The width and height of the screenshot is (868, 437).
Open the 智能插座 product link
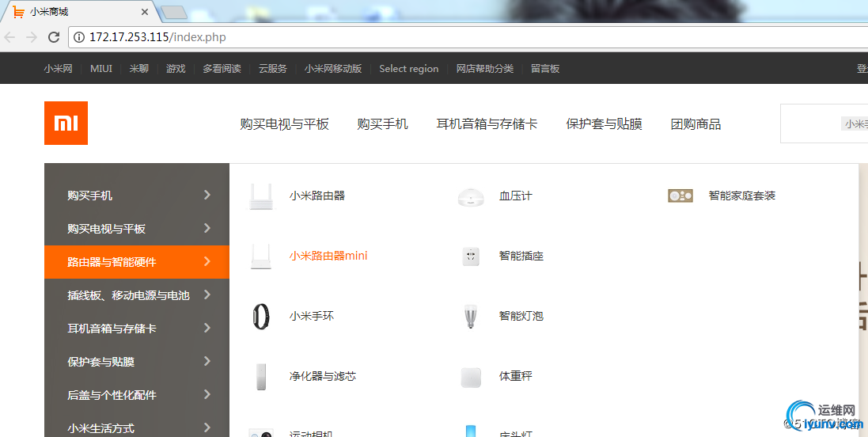pos(521,256)
